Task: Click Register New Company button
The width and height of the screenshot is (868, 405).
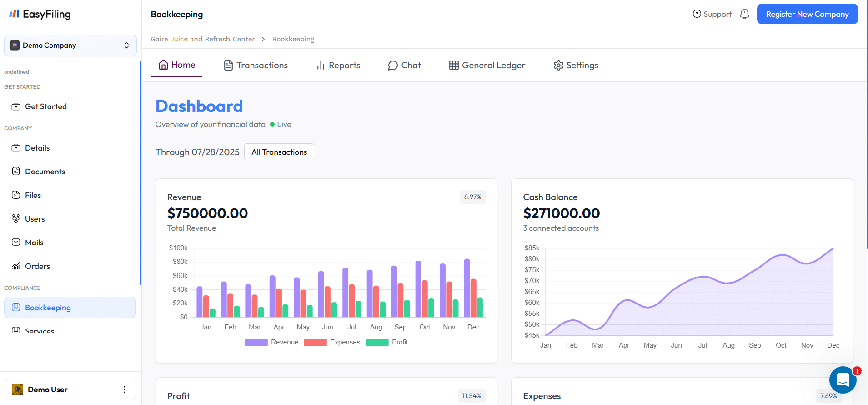Action: (x=807, y=14)
